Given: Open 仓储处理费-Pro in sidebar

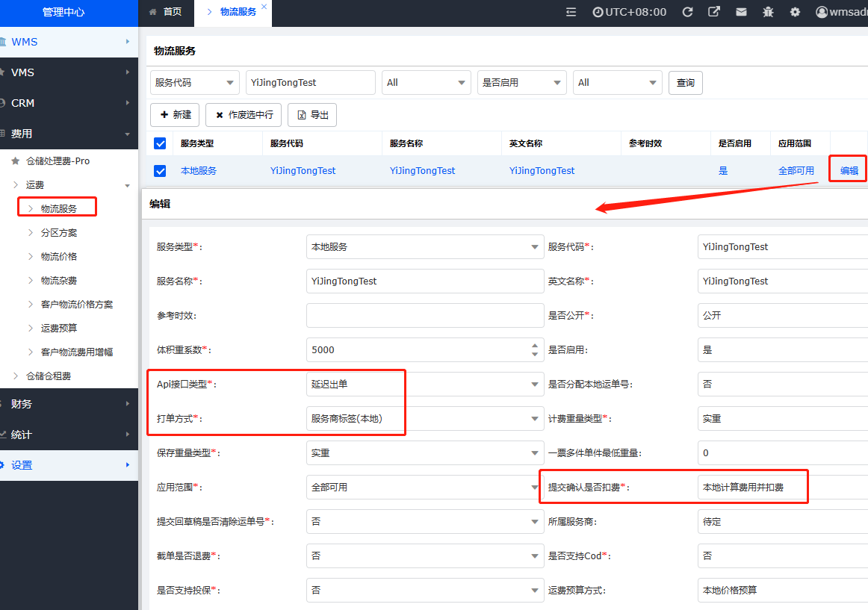Looking at the screenshot, I should point(58,161).
